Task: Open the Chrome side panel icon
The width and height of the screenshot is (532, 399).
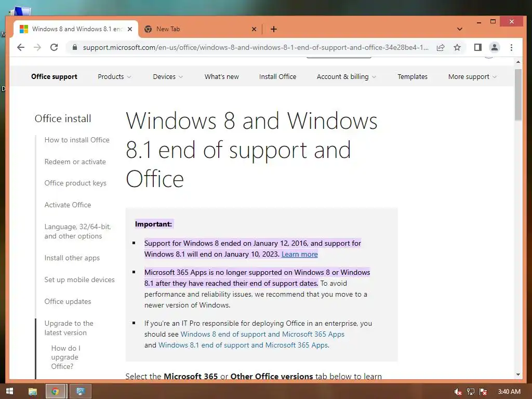Action: [478, 47]
